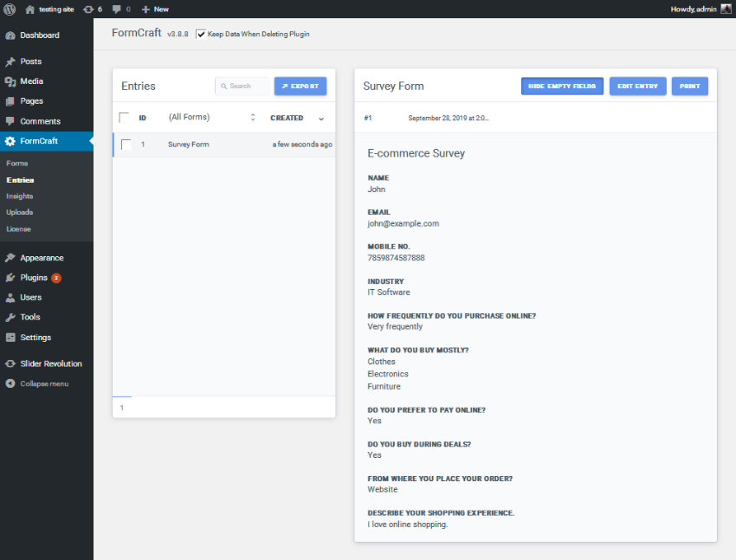Click the EXPORT button
736x560 pixels.
[x=300, y=86]
